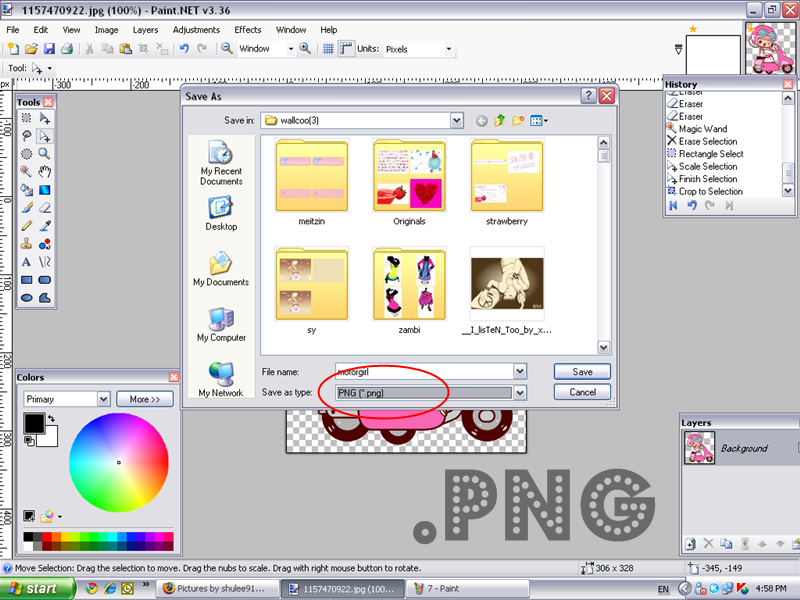
Task: Expand the Save as type dropdown
Action: pos(519,393)
